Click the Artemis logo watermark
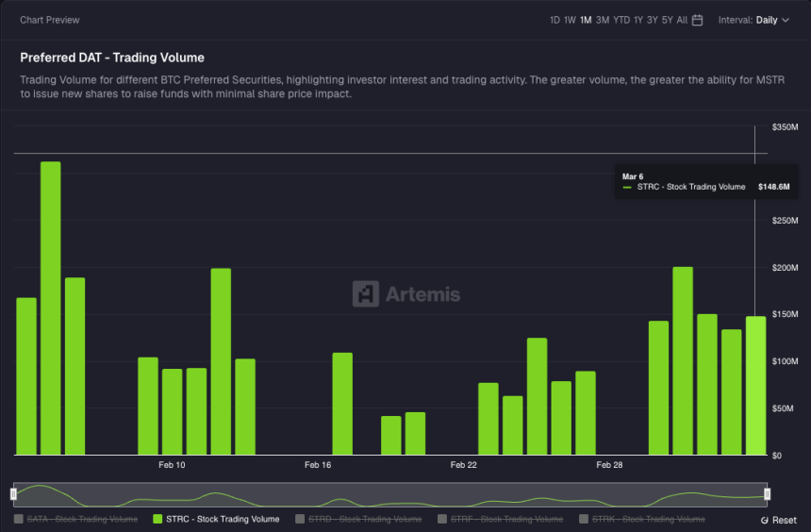 coord(406,293)
